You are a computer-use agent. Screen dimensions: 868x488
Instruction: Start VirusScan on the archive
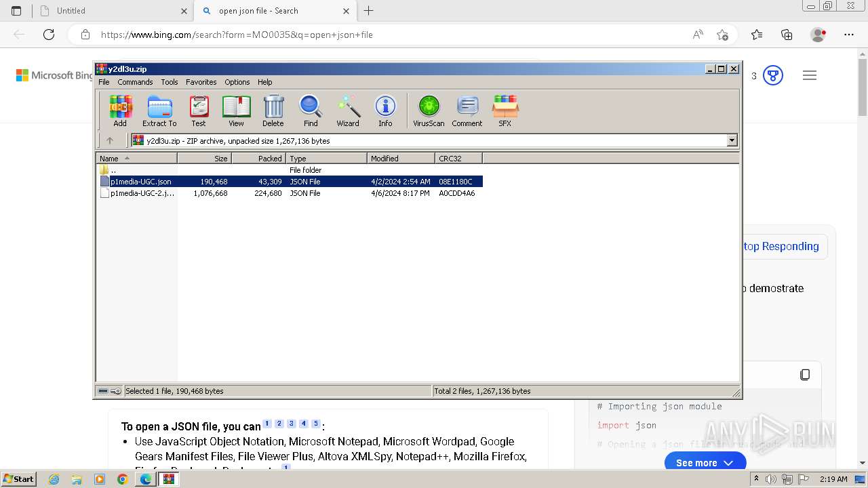coord(429,110)
